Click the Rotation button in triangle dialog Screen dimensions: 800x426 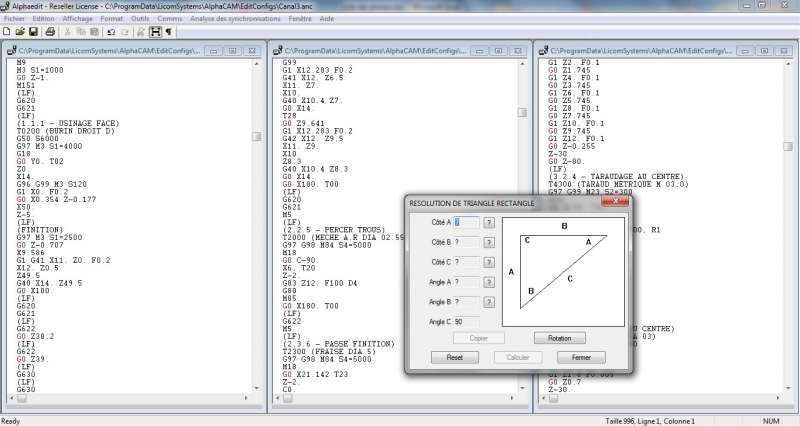[559, 338]
